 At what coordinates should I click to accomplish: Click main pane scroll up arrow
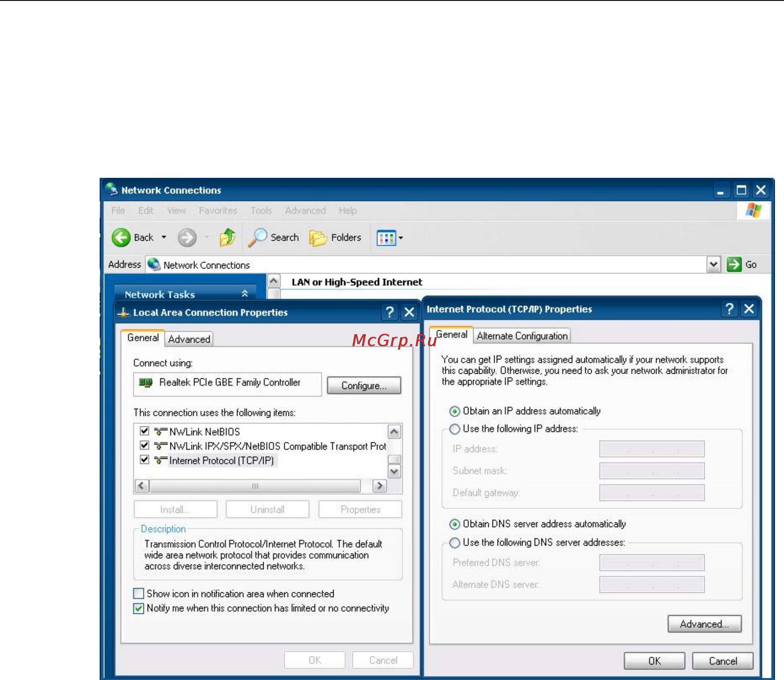[x=273, y=281]
